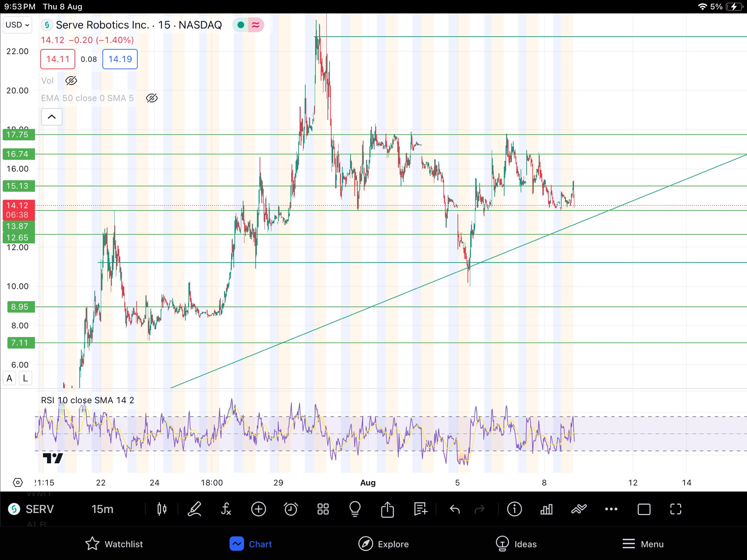Tap the green market status dot
The image size is (747, 560).
pyautogui.click(x=241, y=25)
